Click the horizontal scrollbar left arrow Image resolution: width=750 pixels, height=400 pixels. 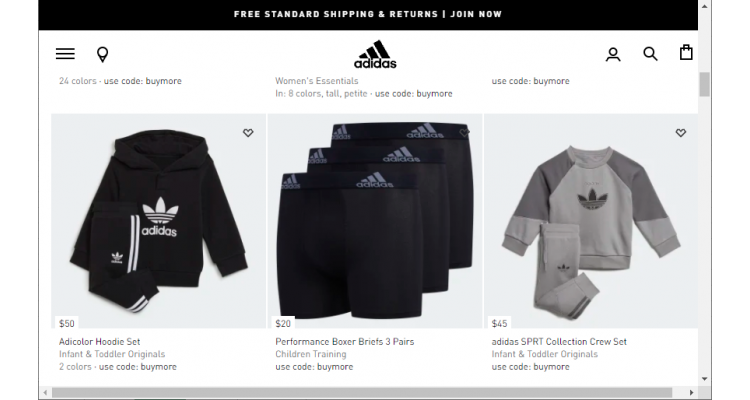point(45,392)
